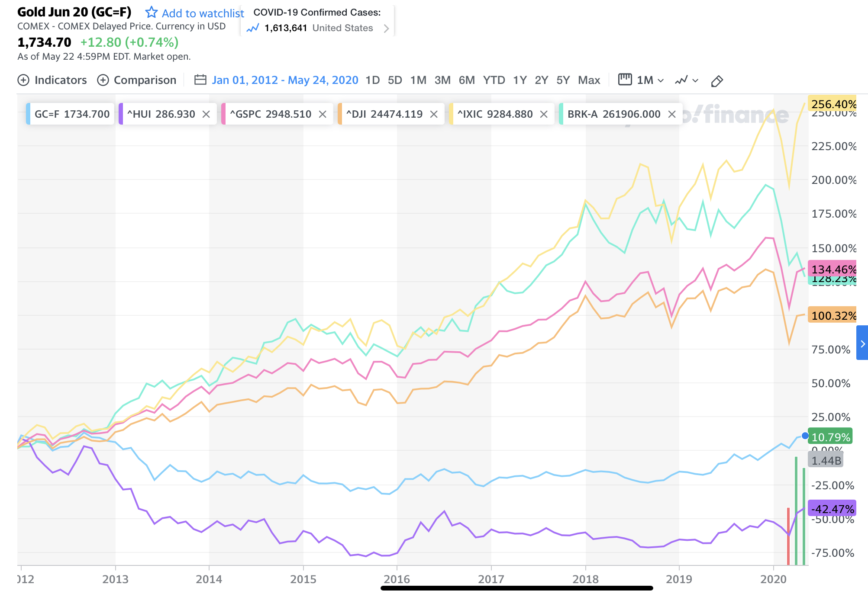Click Jan 01, 2012 - May 24, 2020 link
868x597 pixels.
click(285, 80)
